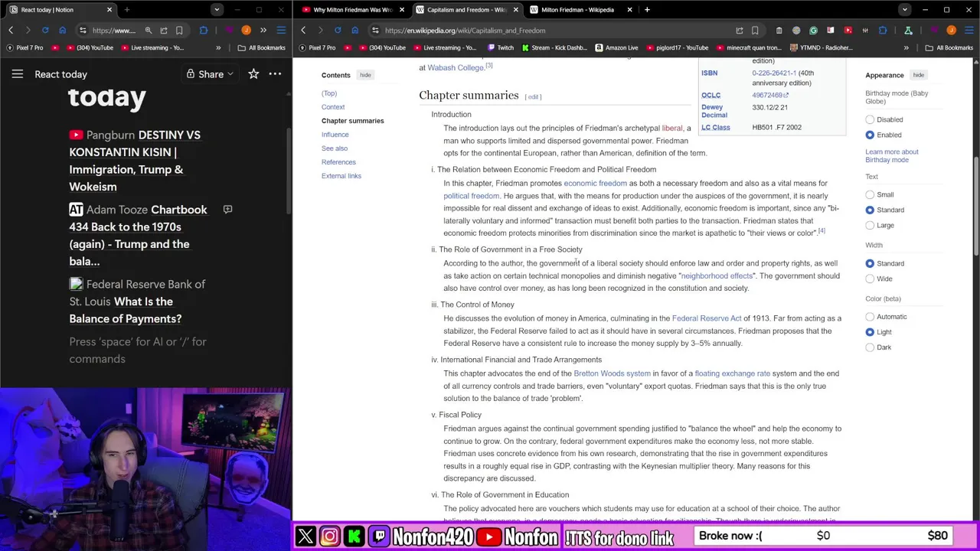Open new tab in Notion window
Viewport: 980px width, 551px height.
click(x=127, y=10)
